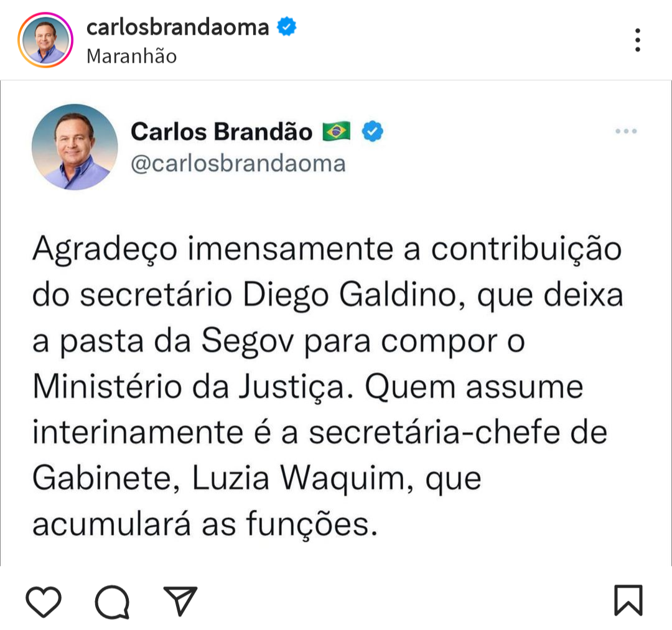Image resolution: width=672 pixels, height=630 pixels.
Task: Save the post with the bookmark icon
Action: tap(628, 600)
